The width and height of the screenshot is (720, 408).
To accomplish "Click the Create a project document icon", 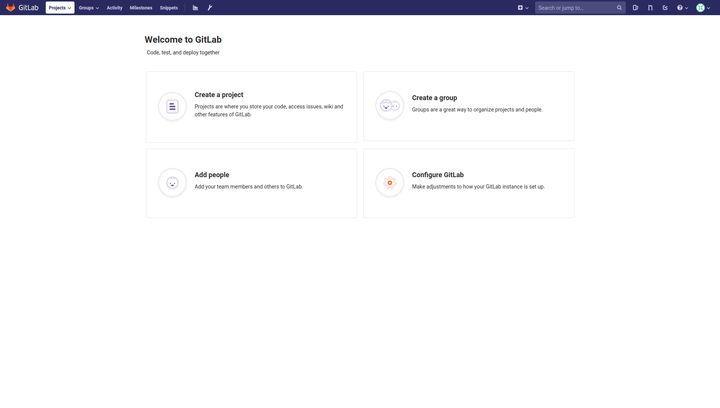I will pyautogui.click(x=172, y=106).
